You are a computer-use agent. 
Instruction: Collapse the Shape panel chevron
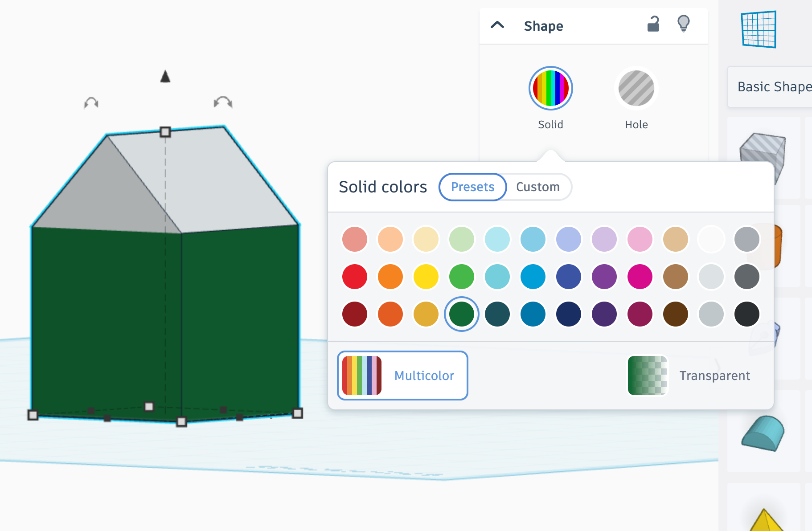pos(497,25)
